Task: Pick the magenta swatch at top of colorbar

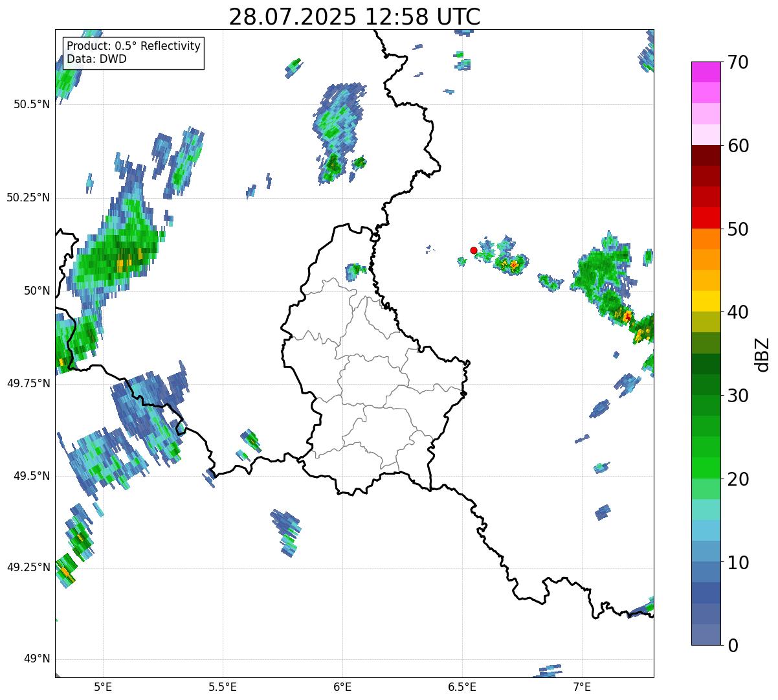Action: [706, 72]
